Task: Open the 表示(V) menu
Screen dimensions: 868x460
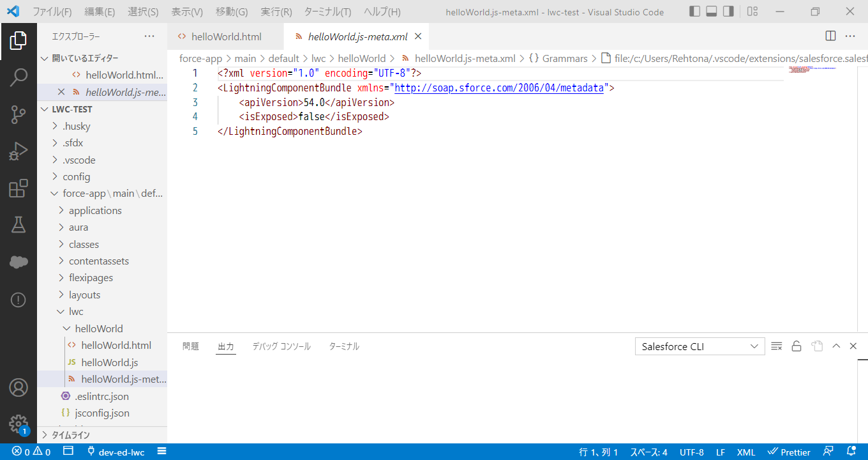Action: (x=187, y=12)
